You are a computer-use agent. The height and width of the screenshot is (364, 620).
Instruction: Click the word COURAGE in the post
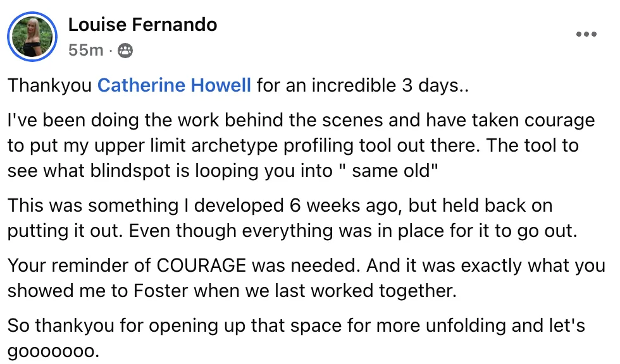point(201,265)
